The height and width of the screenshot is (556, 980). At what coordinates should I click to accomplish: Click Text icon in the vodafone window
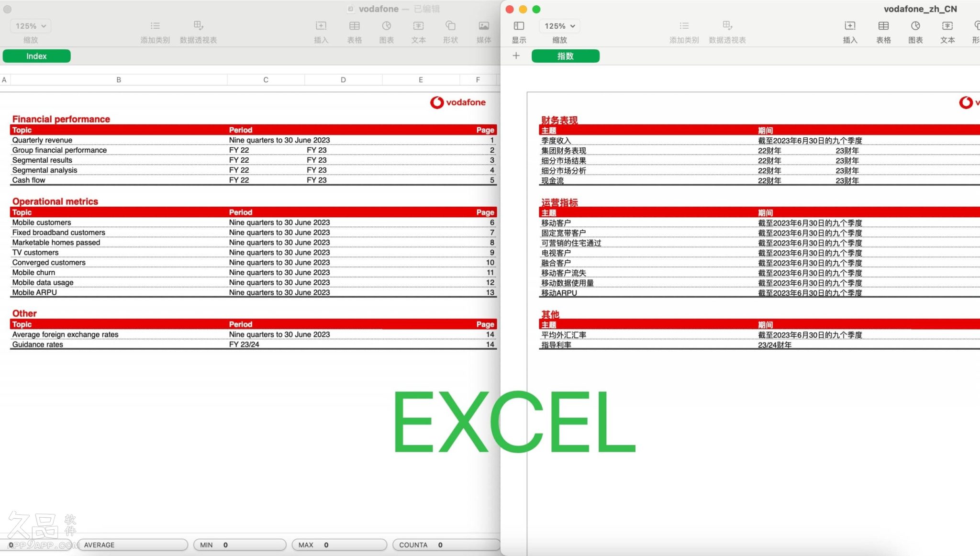click(x=419, y=26)
